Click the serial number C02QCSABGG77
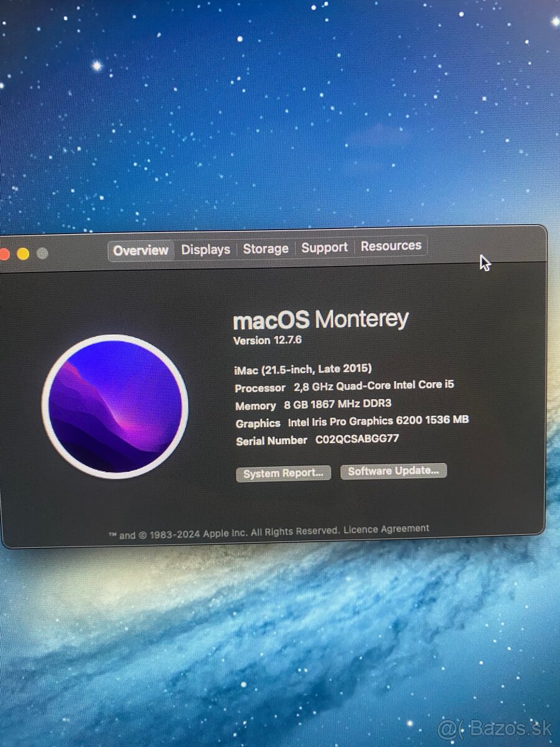Screen dimensions: 560x747 [x=357, y=438]
